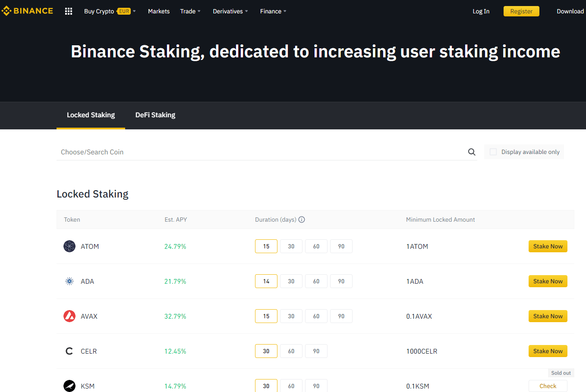The width and height of the screenshot is (586, 392).
Task: Click the Token column header
Action: pyautogui.click(x=72, y=220)
